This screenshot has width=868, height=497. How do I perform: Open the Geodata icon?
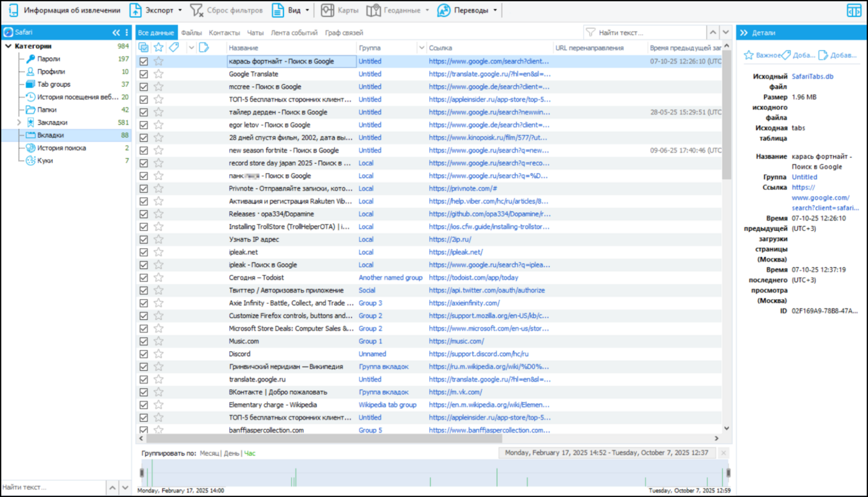373,10
